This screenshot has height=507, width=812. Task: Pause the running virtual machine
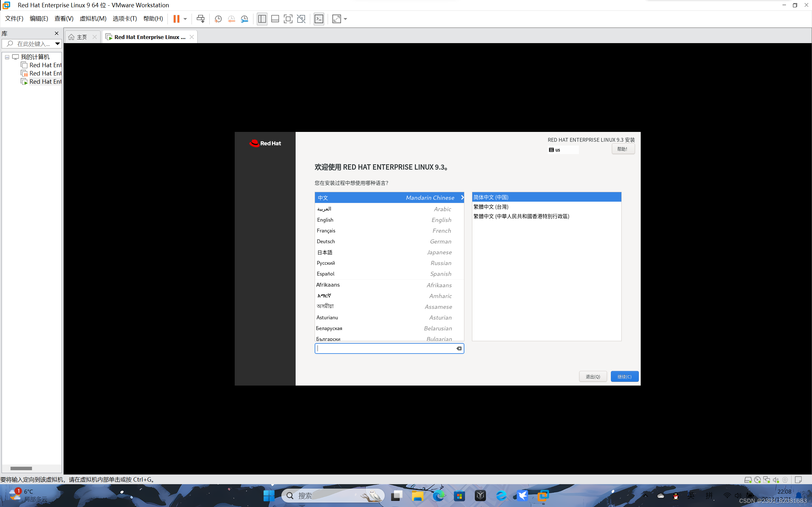(x=176, y=19)
